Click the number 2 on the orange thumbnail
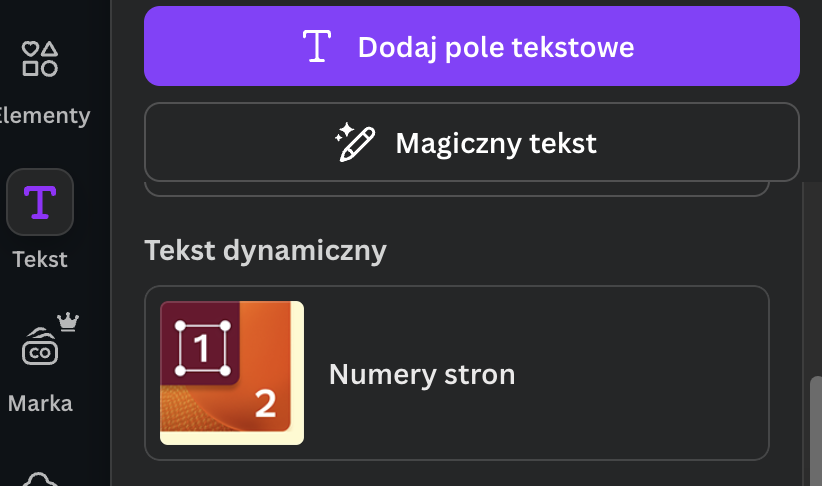The width and height of the screenshot is (822, 486). coord(265,404)
